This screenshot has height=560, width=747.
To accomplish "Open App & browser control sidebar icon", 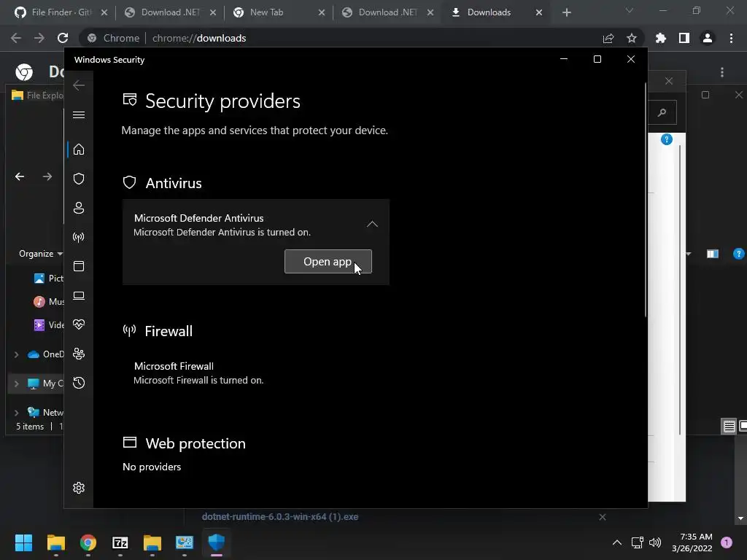I will [x=79, y=266].
